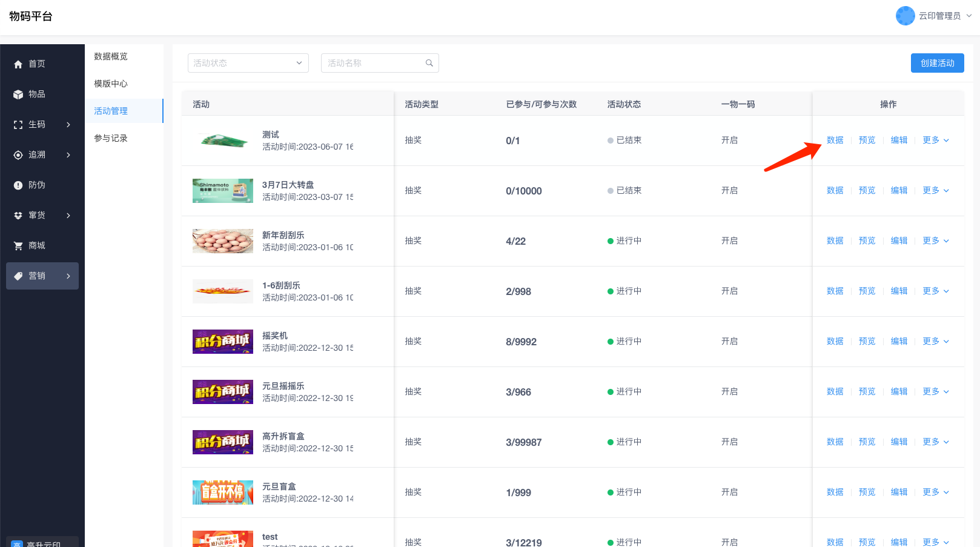Click the 窜货 sidebar icon
Viewport: 980px width, 547px height.
[x=18, y=216]
